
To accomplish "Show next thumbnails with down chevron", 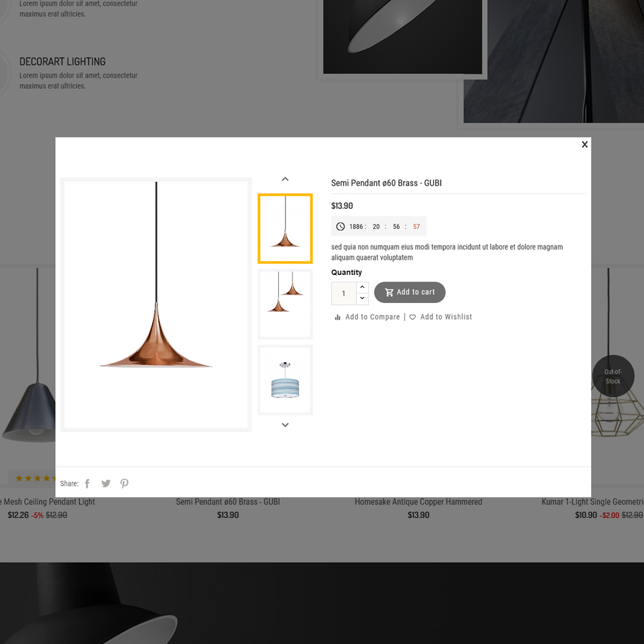I will coord(285,424).
